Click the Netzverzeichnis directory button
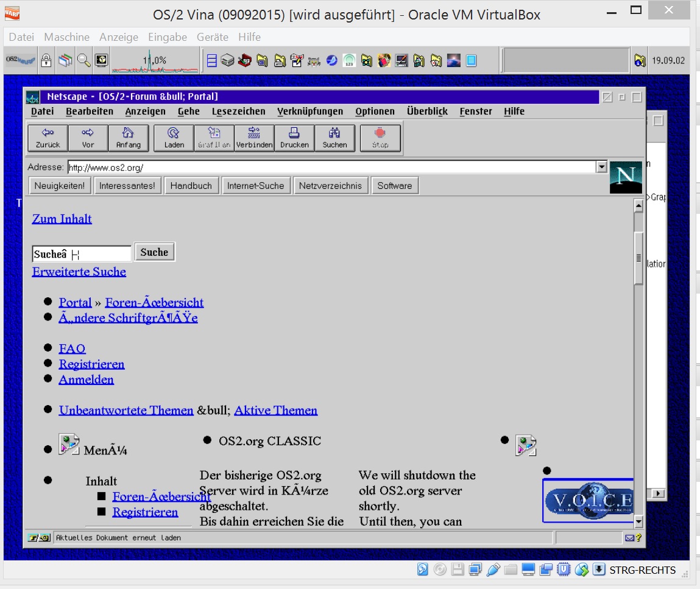The height and width of the screenshot is (589, 700). 330,186
